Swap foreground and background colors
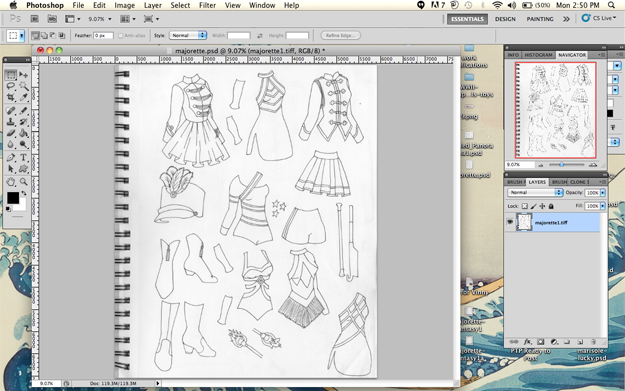This screenshot has width=625, height=391. click(x=24, y=193)
